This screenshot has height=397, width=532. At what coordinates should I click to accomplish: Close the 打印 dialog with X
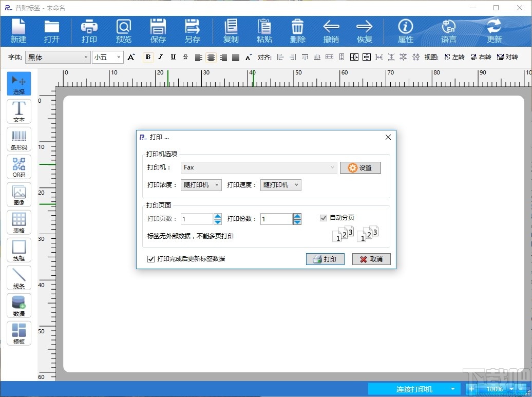(388, 137)
